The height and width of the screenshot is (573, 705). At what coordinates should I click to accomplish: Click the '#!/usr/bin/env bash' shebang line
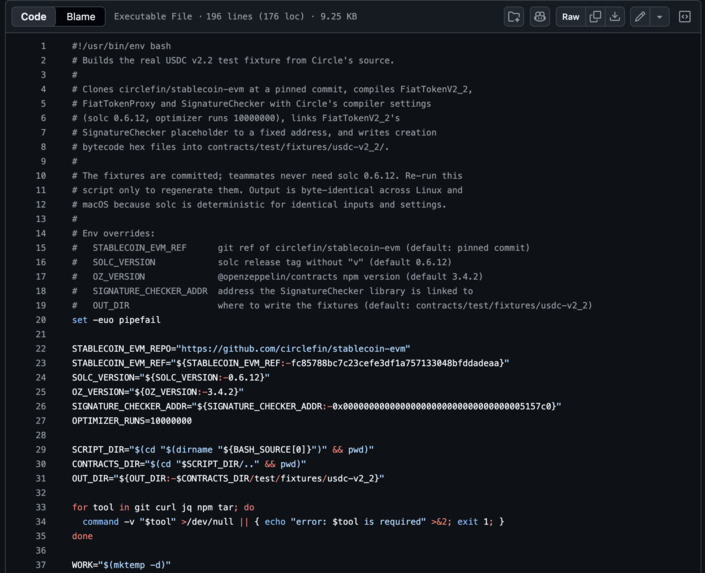[121, 46]
